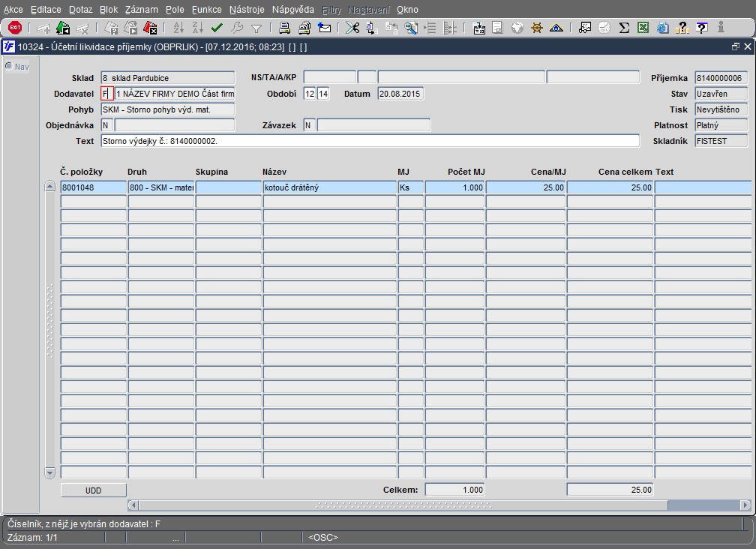Viewport: 756px width, 549px height.
Task: Click the green checkmark confirm icon
Action: point(217,28)
